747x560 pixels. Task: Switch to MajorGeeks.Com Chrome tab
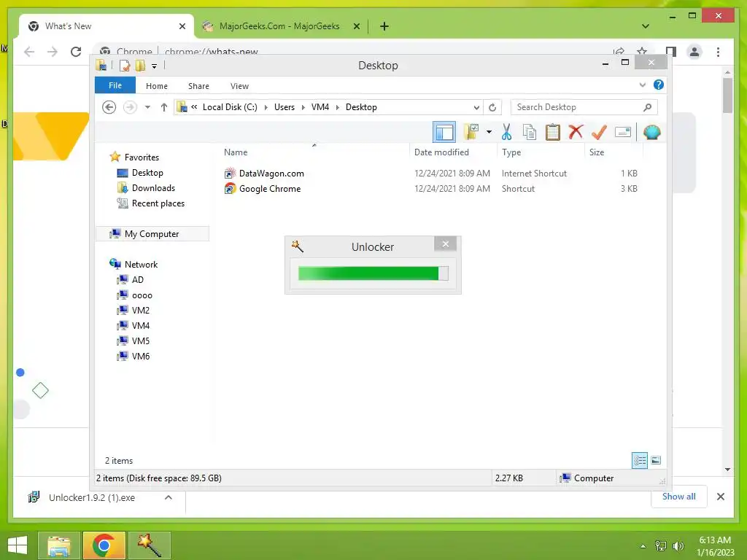point(279,26)
